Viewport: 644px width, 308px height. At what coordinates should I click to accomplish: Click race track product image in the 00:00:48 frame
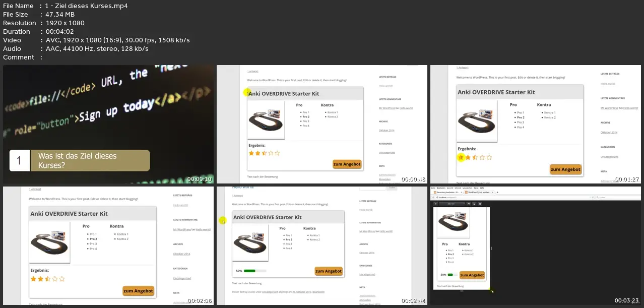click(x=267, y=120)
